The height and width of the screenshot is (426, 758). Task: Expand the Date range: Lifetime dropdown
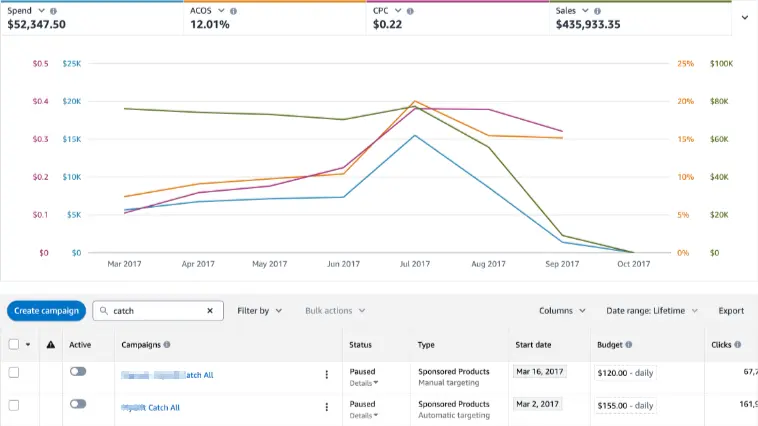[x=651, y=311]
